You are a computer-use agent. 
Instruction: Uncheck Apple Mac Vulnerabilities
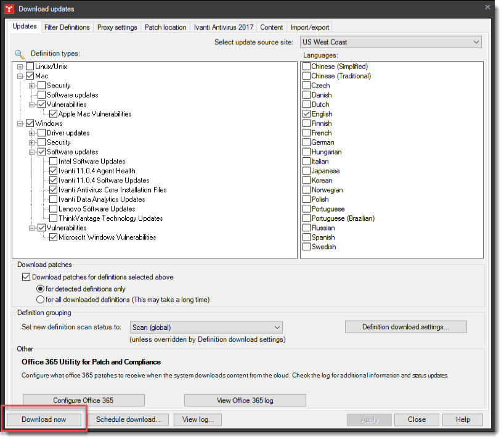(x=54, y=113)
